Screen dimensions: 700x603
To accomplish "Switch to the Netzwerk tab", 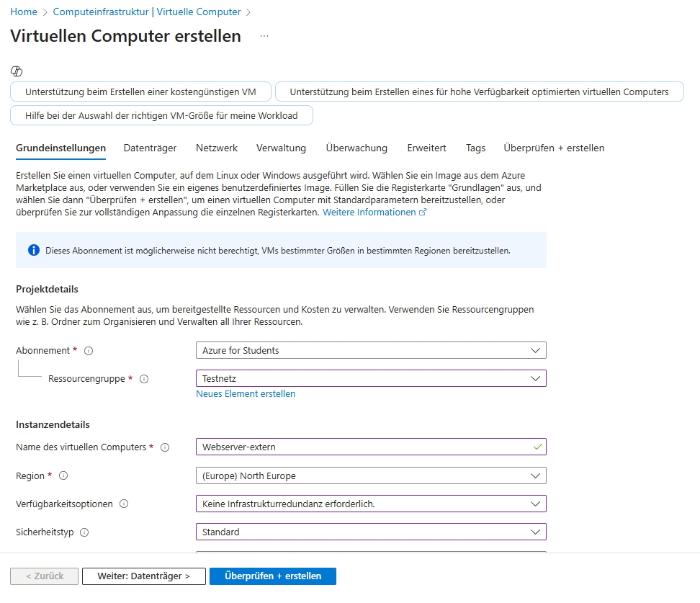I will pos(217,148).
